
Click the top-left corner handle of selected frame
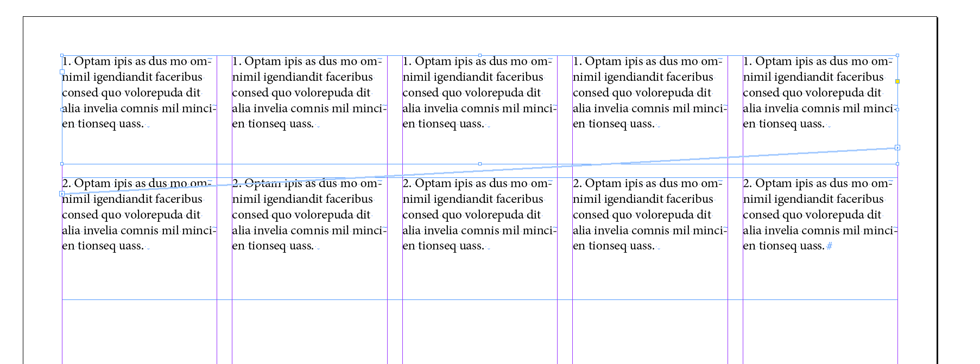coord(62,55)
